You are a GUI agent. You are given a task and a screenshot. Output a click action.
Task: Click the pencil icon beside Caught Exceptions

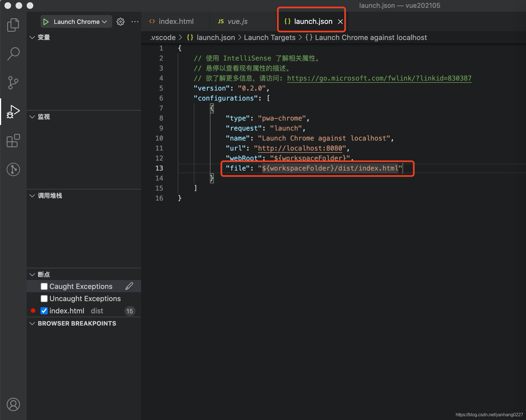129,286
